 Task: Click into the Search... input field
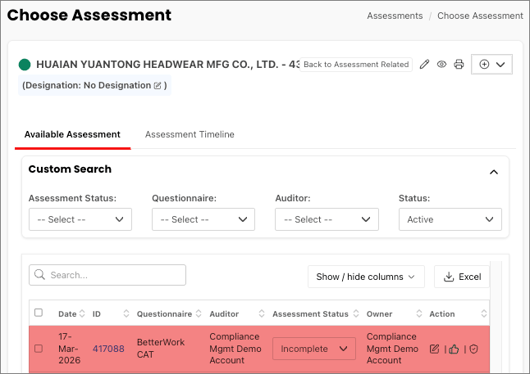[x=107, y=275]
